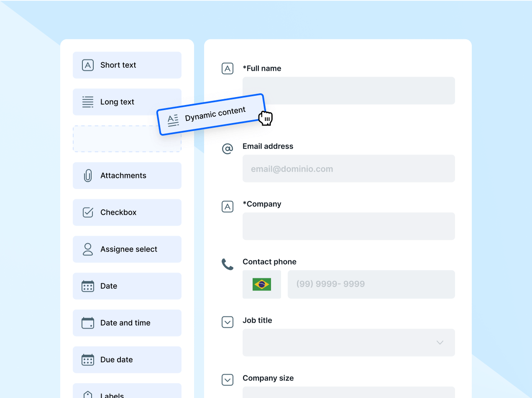Click the Contact phone number field
Screen dimensions: 532x398
click(371, 284)
